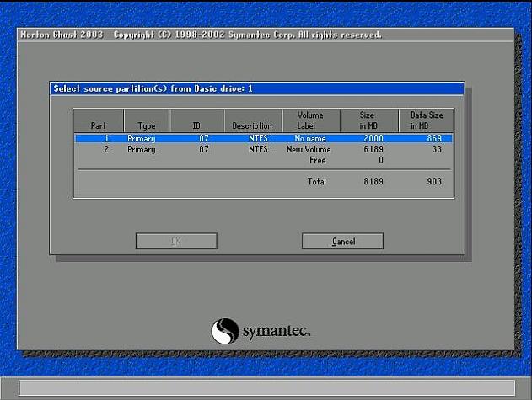Viewport: 532px width, 400px height.
Task: Click the empty status bar at bottom
Action: click(x=267, y=388)
